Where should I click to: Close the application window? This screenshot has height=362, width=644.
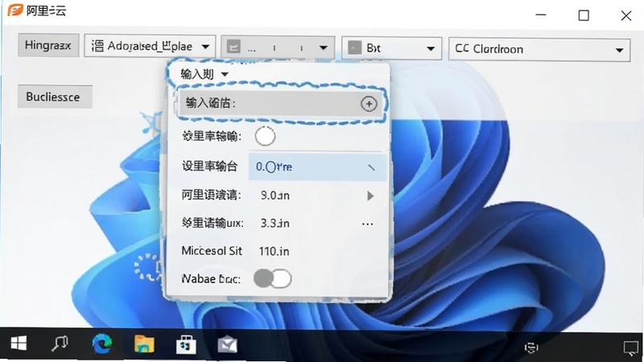point(626,15)
